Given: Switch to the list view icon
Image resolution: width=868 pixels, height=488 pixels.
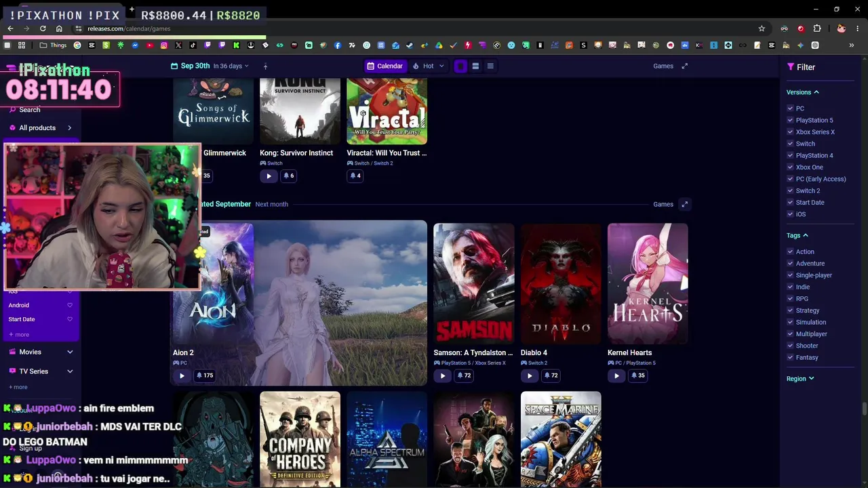Looking at the screenshot, I should coord(490,66).
